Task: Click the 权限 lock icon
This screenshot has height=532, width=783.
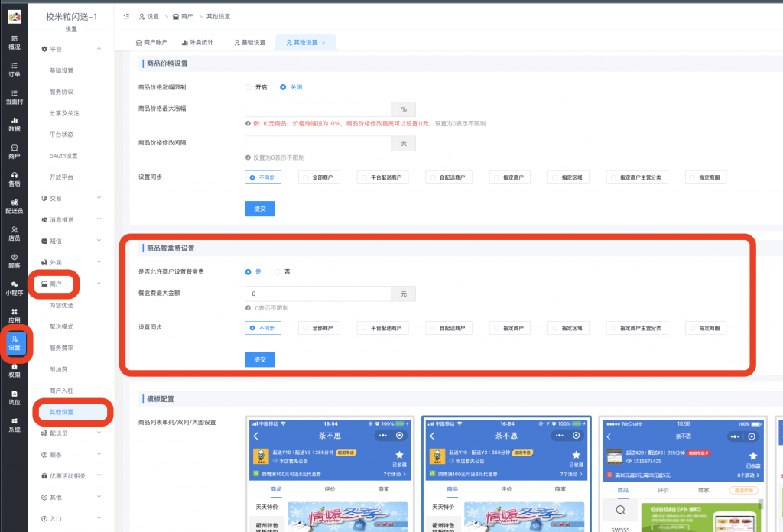Action: pyautogui.click(x=14, y=370)
